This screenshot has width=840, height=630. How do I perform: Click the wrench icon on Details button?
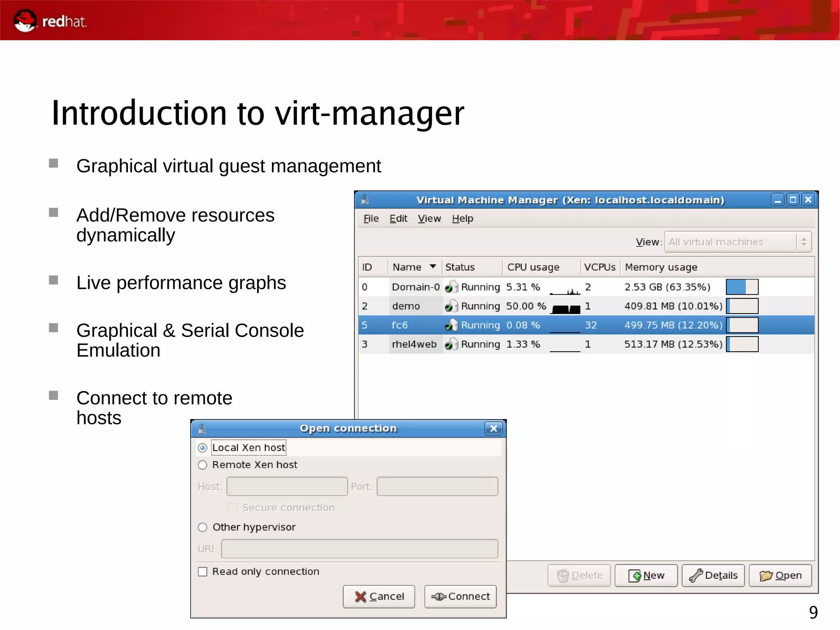(696, 576)
